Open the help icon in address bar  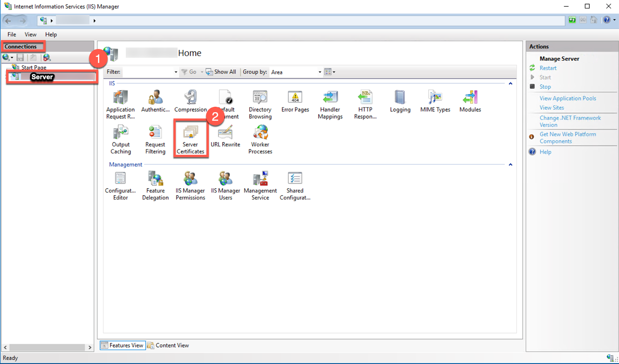point(607,20)
